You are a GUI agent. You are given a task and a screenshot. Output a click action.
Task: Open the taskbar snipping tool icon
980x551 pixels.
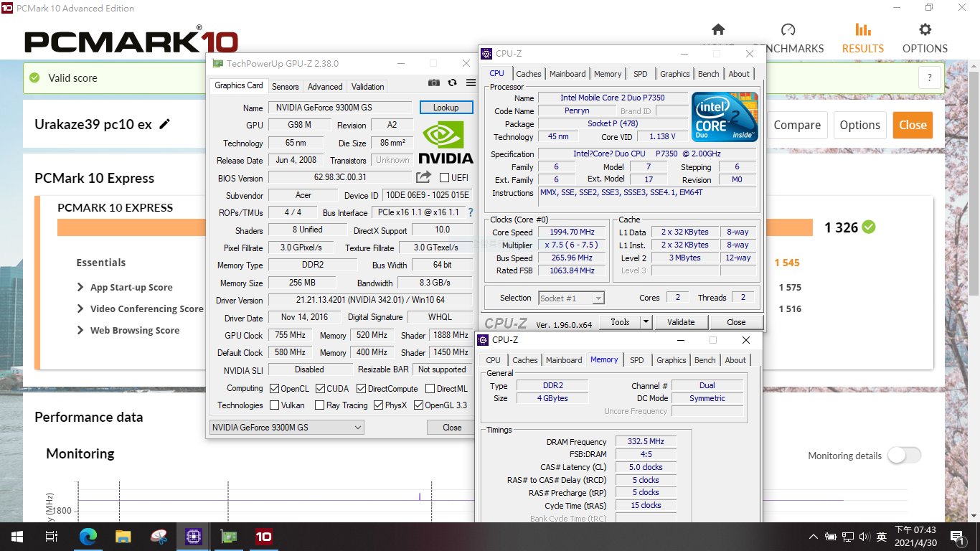(x=159, y=537)
